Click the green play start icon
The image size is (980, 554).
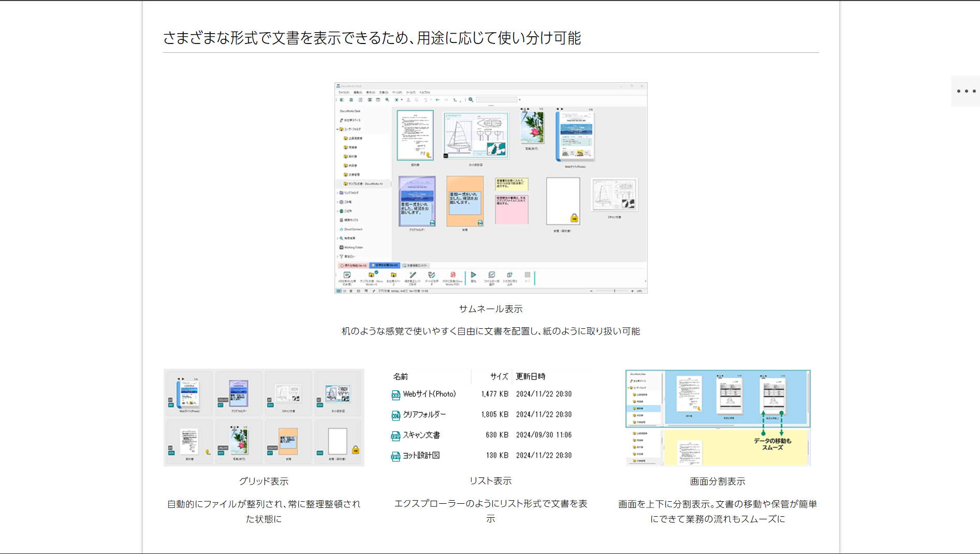coord(473,275)
